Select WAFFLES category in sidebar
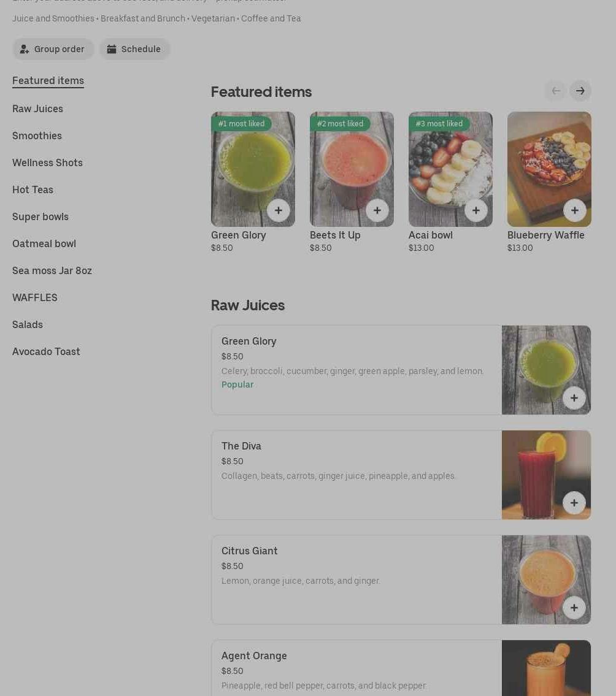 [34, 298]
